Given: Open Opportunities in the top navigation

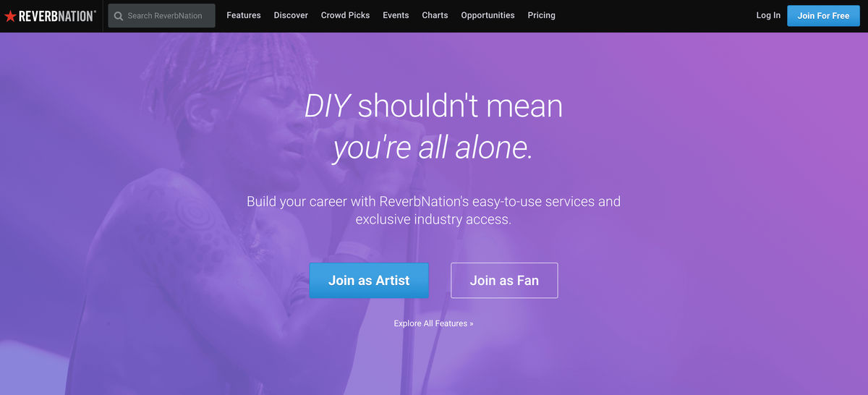Looking at the screenshot, I should click(x=488, y=15).
